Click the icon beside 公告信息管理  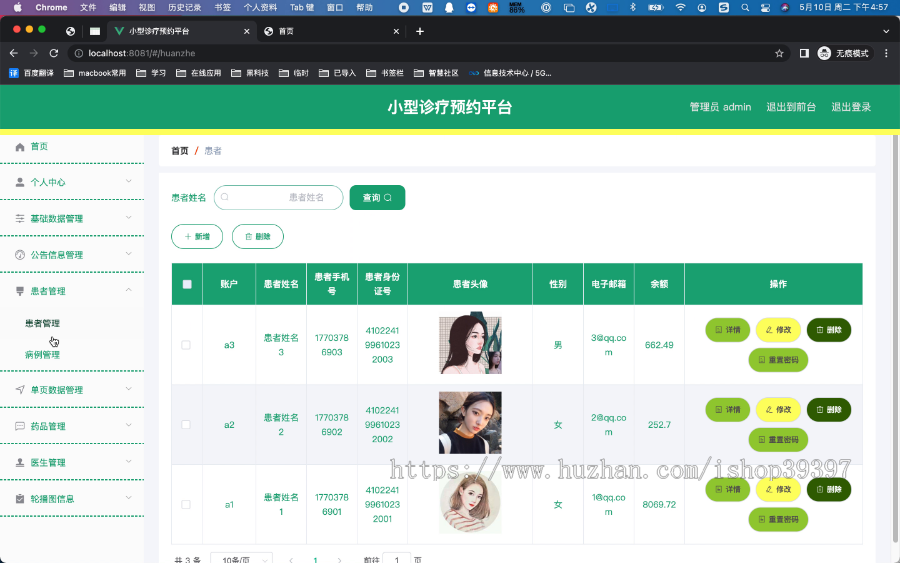point(20,255)
